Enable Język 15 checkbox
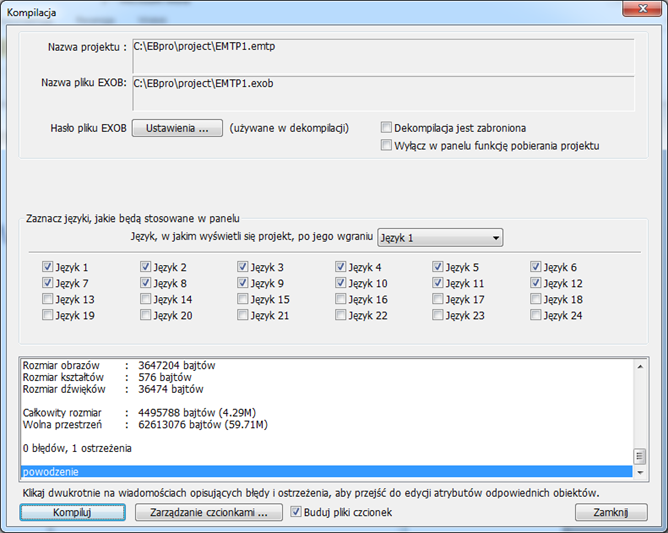 tap(242, 299)
